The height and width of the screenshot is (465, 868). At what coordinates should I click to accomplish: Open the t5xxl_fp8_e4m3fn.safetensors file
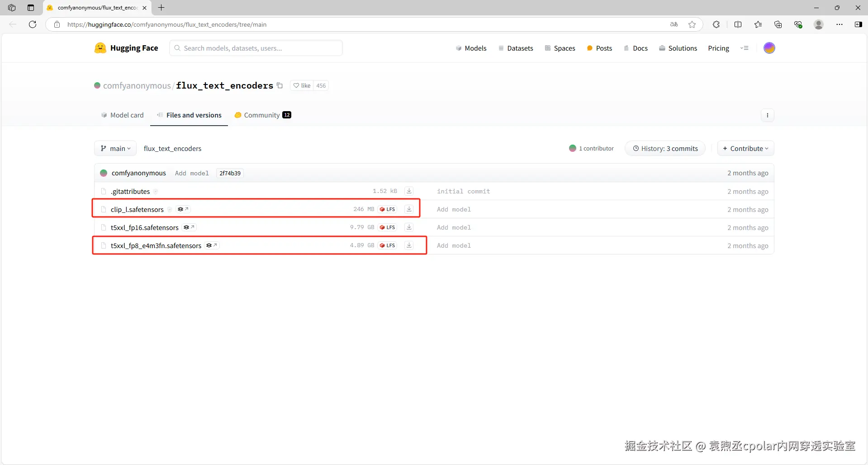coord(156,245)
